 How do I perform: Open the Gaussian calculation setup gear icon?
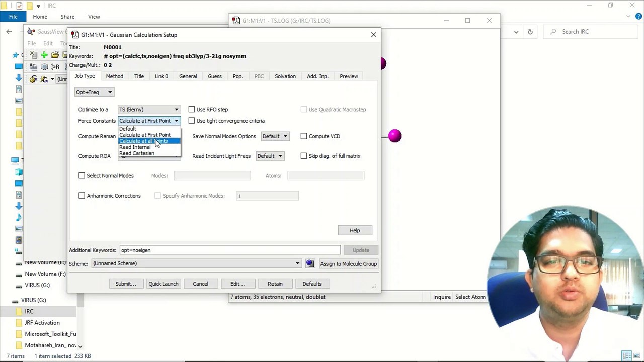[x=33, y=79]
